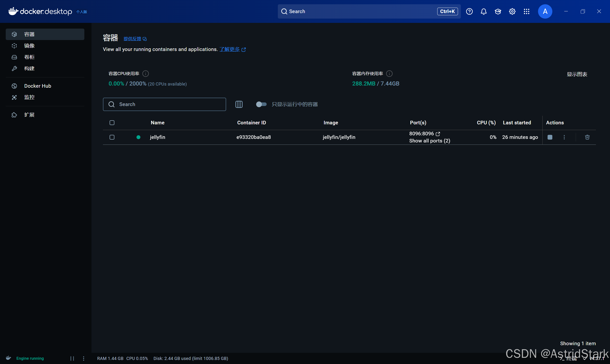The height and width of the screenshot is (364, 610).
Task: Click the RAM 1.44 GB status
Action: [x=110, y=358]
